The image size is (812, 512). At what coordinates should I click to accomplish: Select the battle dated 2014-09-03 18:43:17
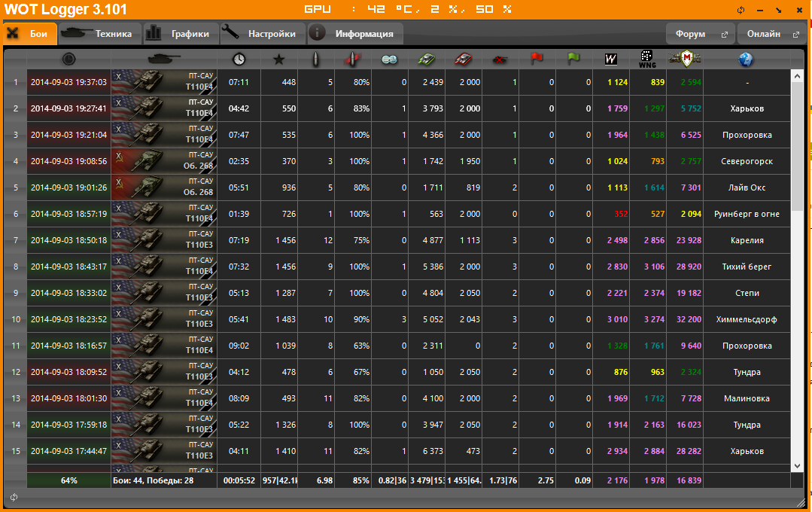click(x=69, y=267)
